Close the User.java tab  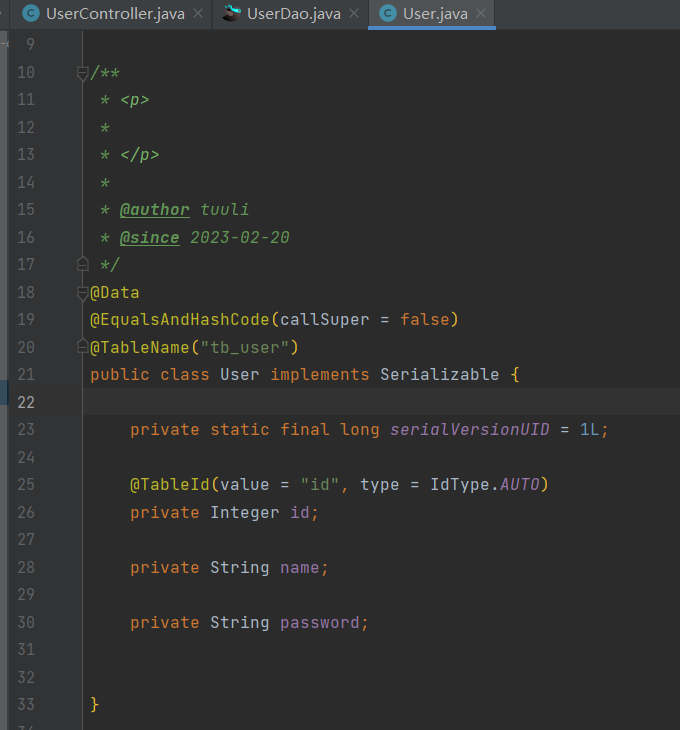pos(481,14)
